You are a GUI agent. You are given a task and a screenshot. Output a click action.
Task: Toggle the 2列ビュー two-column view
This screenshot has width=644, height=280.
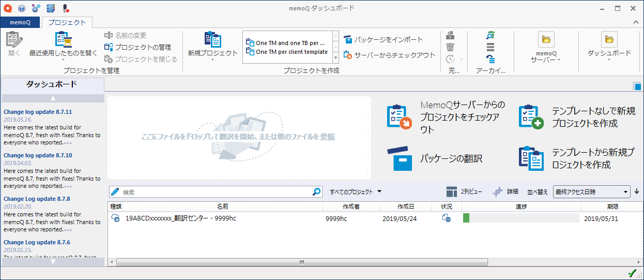click(x=452, y=191)
